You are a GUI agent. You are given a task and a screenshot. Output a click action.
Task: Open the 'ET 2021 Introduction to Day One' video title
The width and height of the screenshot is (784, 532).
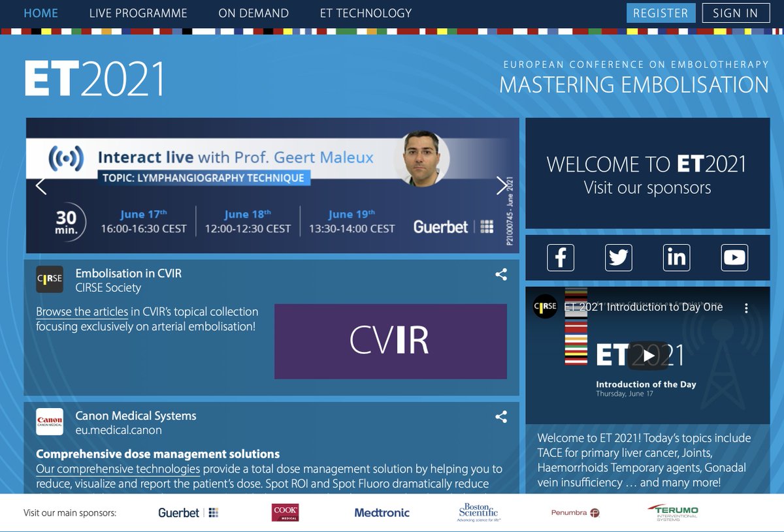click(644, 307)
